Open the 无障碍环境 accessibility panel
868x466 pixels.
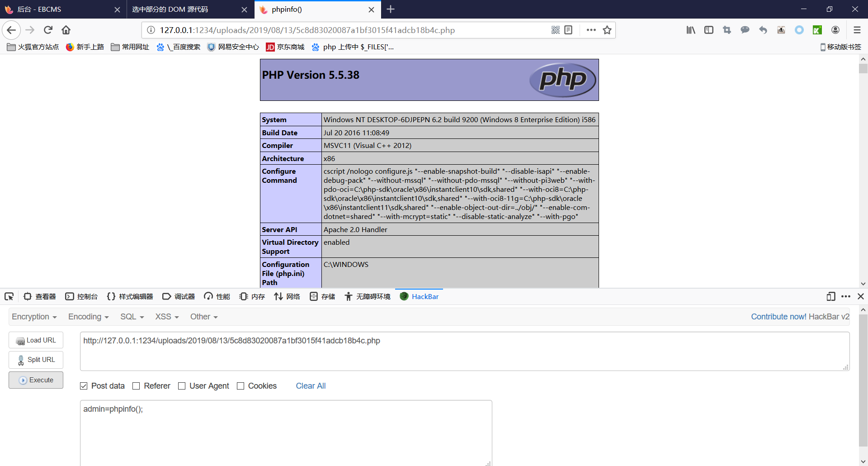tap(368, 296)
